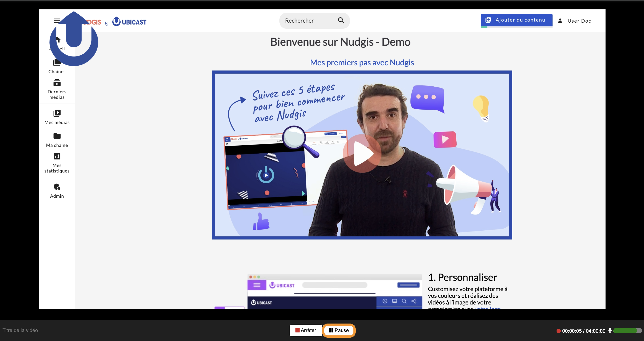This screenshot has width=644, height=341.
Task: Click the Personnaliser illustration thumbnail
Action: (334, 292)
